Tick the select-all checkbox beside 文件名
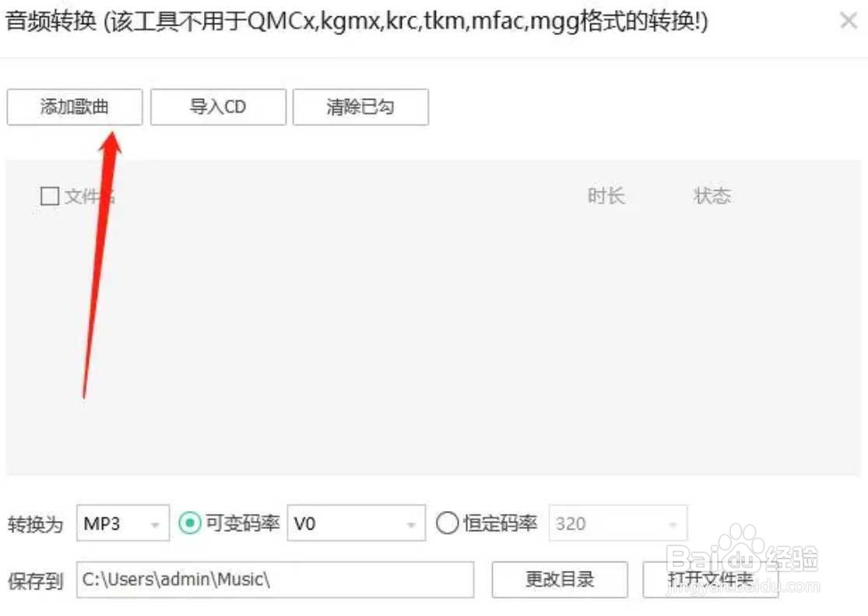The width and height of the screenshot is (868, 616). [x=50, y=196]
